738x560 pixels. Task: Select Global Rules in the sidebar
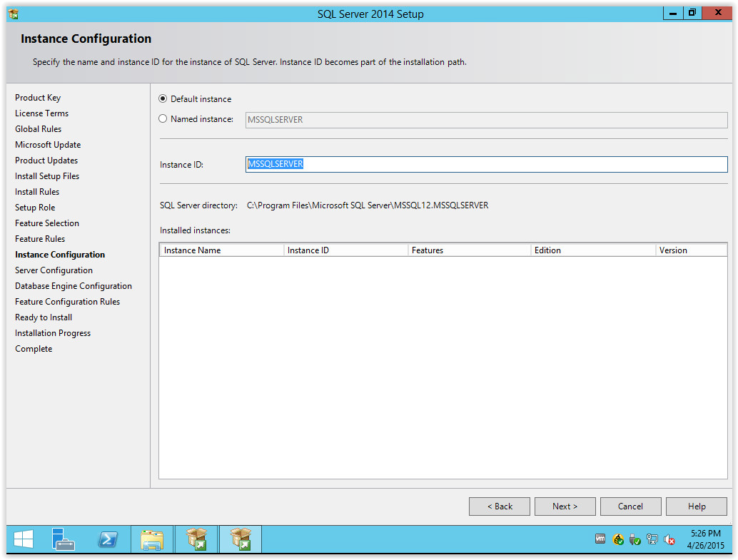(38, 129)
